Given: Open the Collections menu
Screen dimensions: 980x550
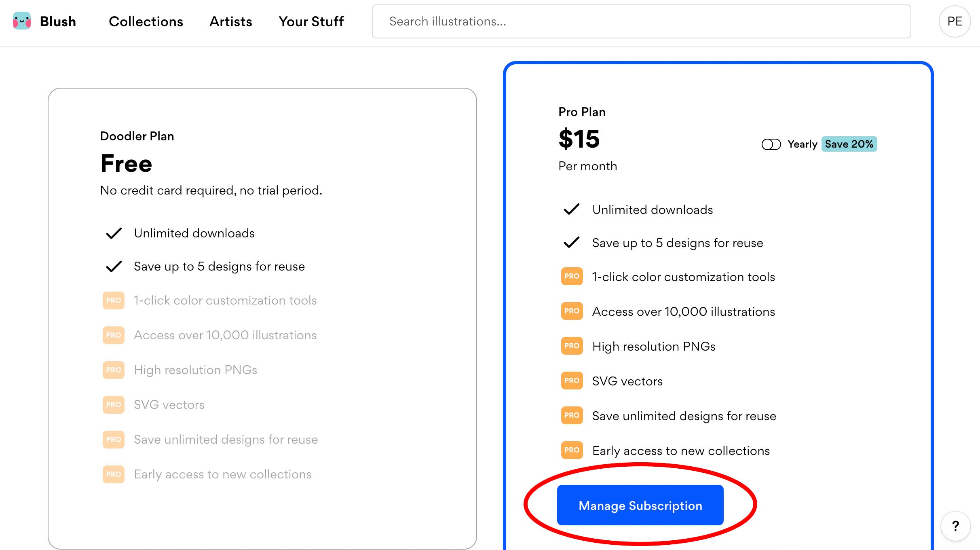Looking at the screenshot, I should tap(146, 21).
